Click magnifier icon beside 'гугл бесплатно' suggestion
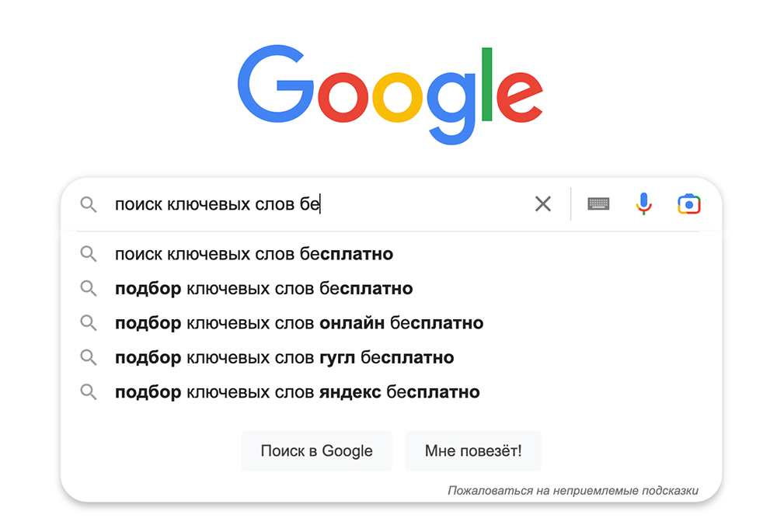The height and width of the screenshot is (532, 777). pyautogui.click(x=89, y=357)
